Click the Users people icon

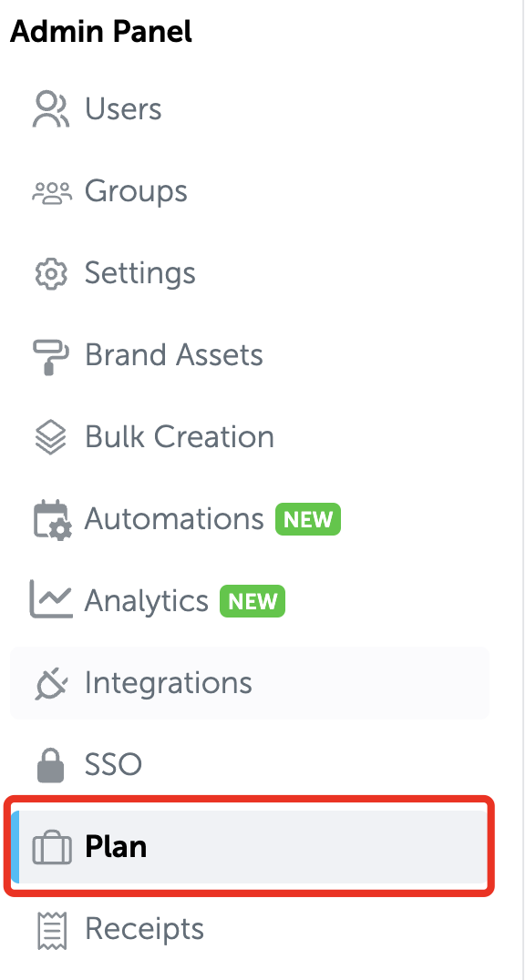click(x=51, y=108)
